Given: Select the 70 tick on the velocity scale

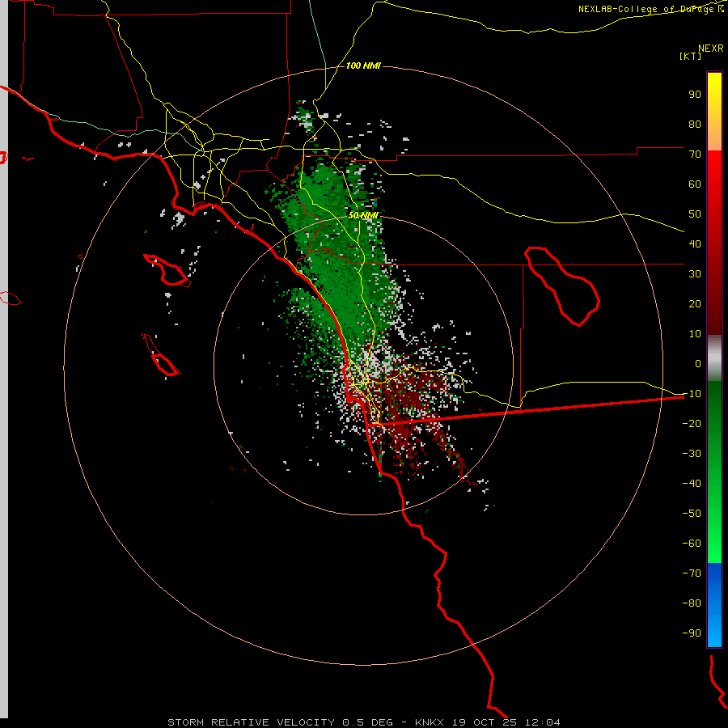Looking at the screenshot, I should point(695,154).
